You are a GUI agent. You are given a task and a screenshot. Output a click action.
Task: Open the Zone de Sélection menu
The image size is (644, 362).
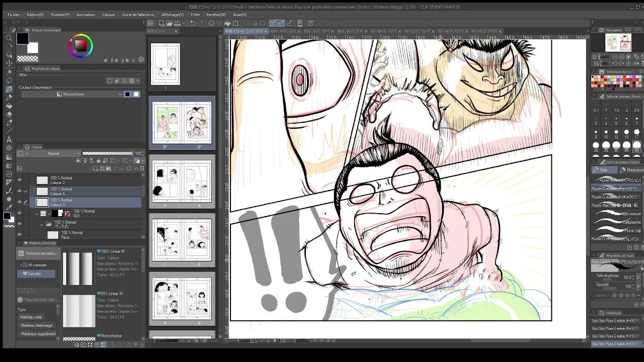[138, 15]
